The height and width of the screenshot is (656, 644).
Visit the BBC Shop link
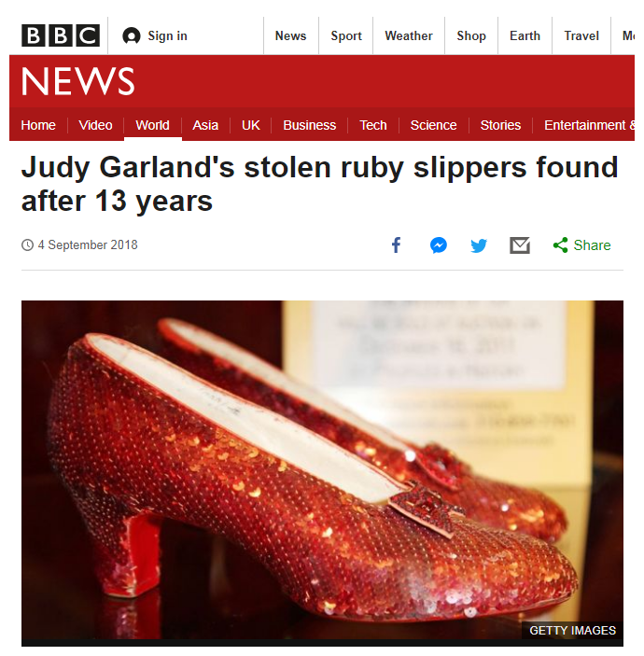471,36
